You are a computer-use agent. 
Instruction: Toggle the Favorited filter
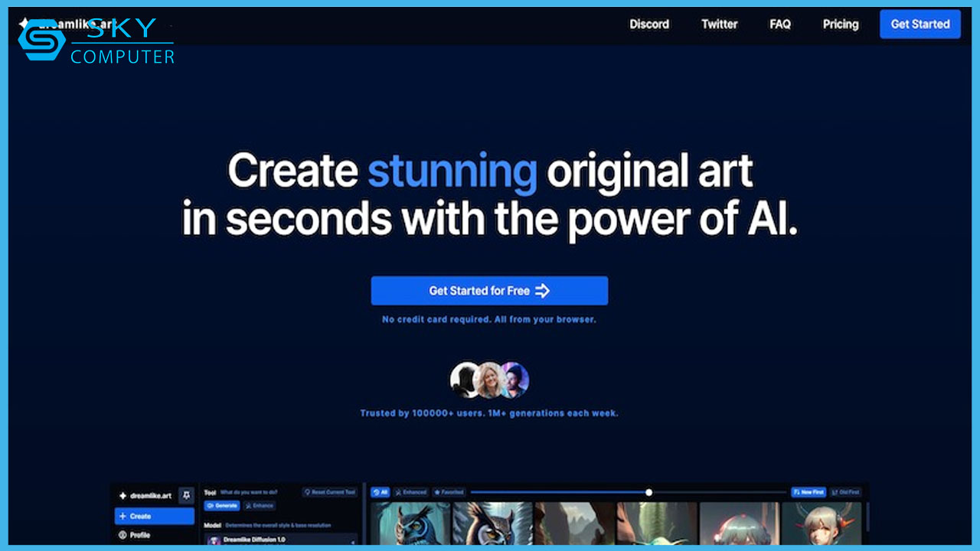pyautogui.click(x=449, y=492)
